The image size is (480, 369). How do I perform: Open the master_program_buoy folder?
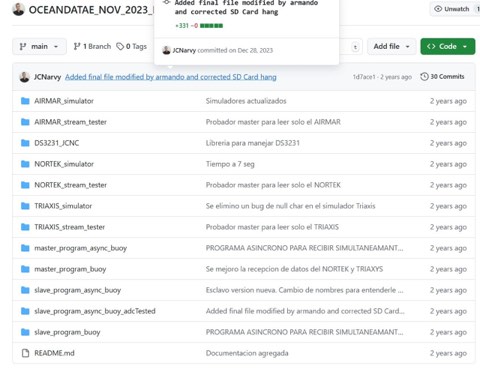(70, 269)
